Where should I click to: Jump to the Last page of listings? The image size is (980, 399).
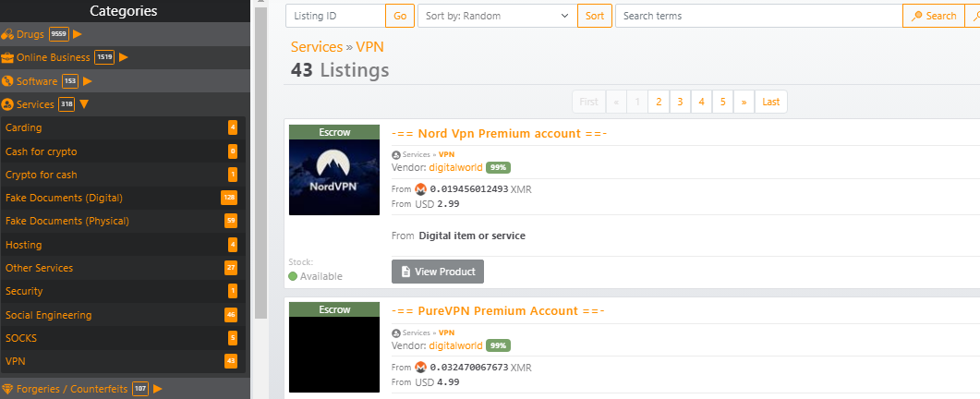coord(770,102)
